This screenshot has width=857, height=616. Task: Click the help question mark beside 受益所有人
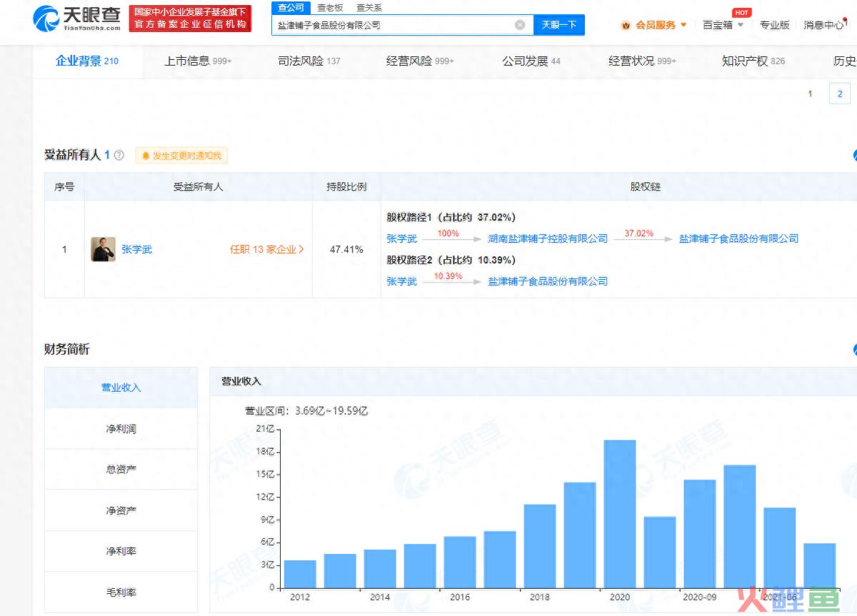coord(119,155)
